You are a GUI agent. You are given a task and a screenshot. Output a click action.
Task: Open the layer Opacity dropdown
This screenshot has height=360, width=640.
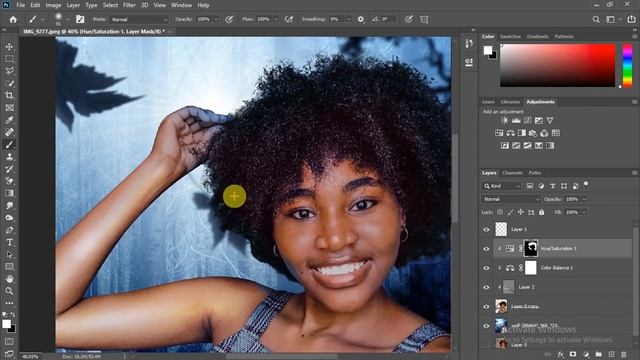point(584,199)
